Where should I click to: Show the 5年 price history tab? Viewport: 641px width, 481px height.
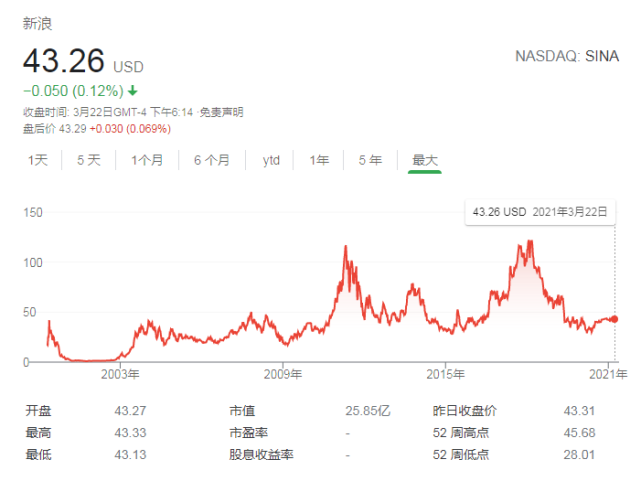click(369, 160)
